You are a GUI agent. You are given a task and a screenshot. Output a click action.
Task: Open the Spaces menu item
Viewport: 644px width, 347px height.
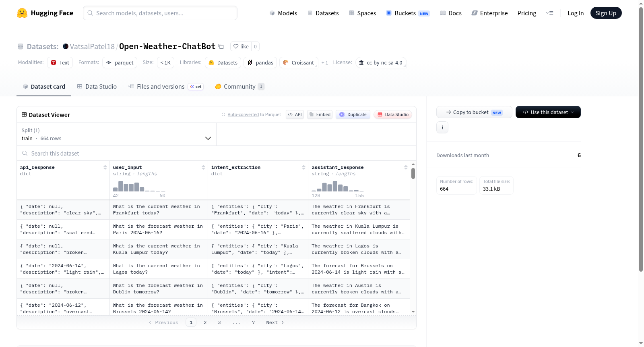(362, 13)
